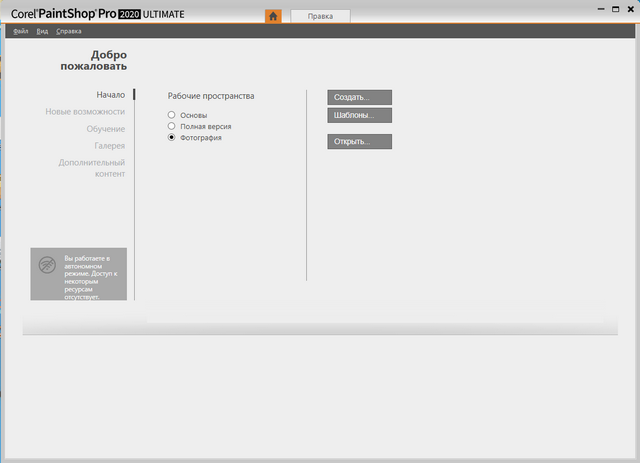Open the Файл menu

pos(21,32)
